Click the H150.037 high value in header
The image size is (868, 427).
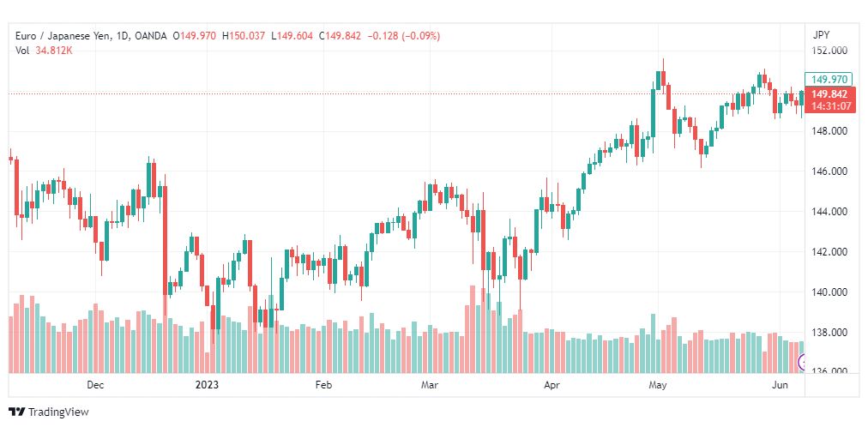(x=244, y=36)
